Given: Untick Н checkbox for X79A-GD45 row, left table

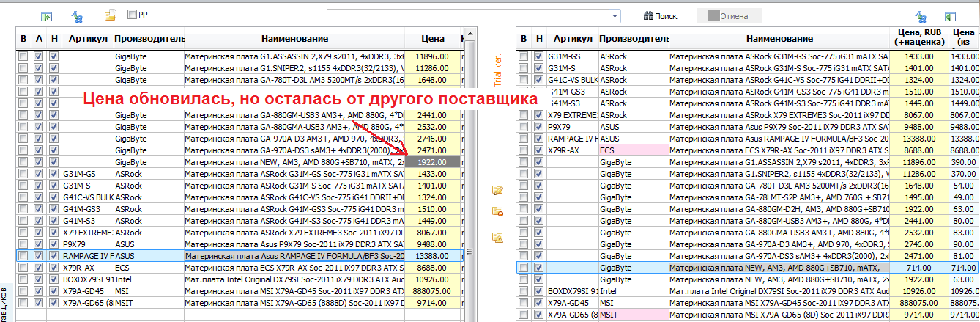Looking at the screenshot, I should click(54, 291).
